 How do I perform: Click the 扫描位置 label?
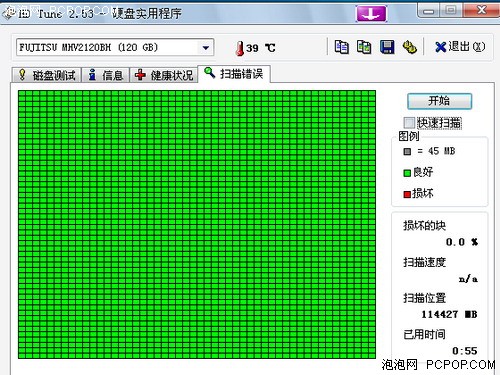coord(424,298)
